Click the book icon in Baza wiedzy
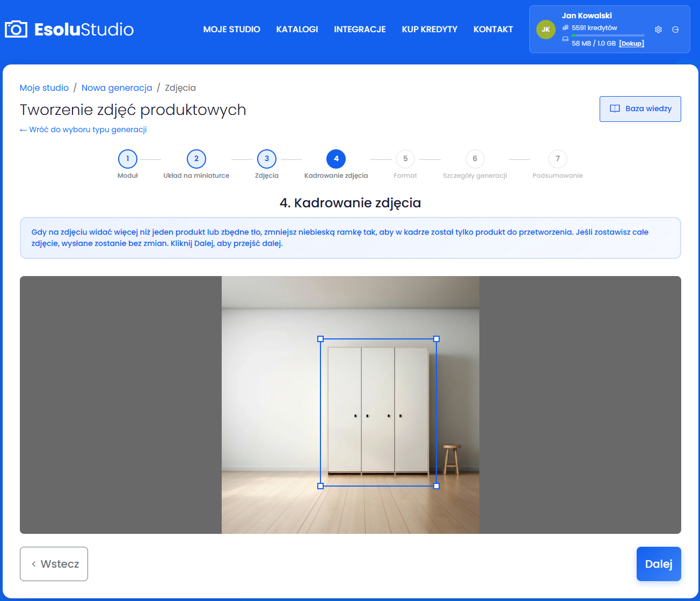The height and width of the screenshot is (601, 700). (x=615, y=108)
